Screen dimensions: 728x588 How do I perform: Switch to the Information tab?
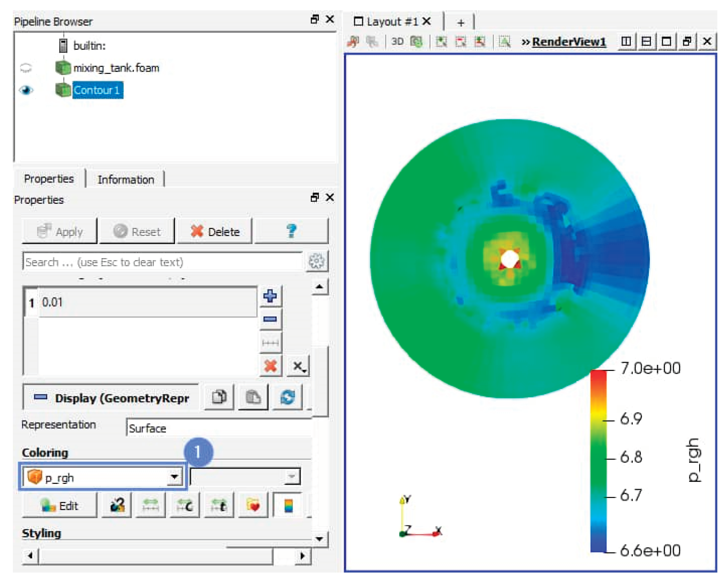tap(126, 180)
